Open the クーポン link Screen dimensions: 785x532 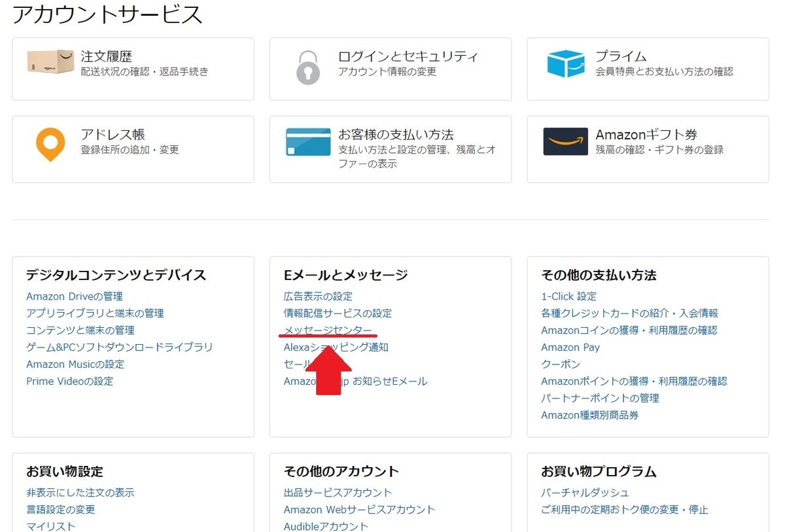(x=561, y=364)
